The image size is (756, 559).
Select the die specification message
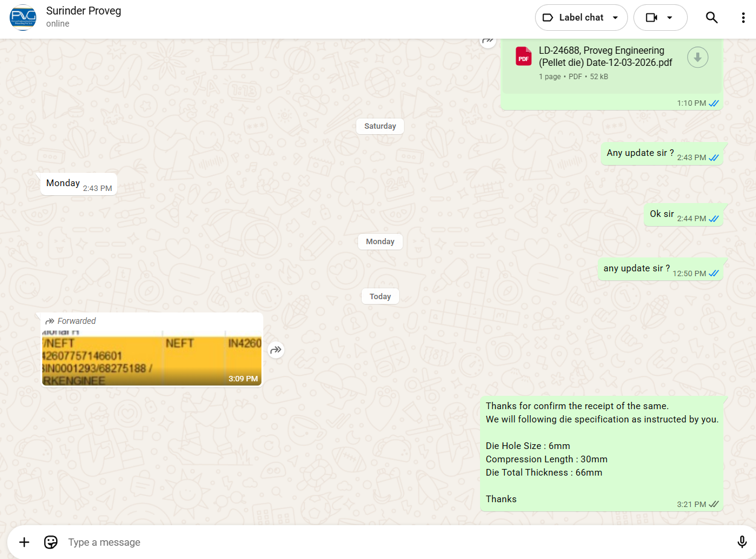coord(601,453)
